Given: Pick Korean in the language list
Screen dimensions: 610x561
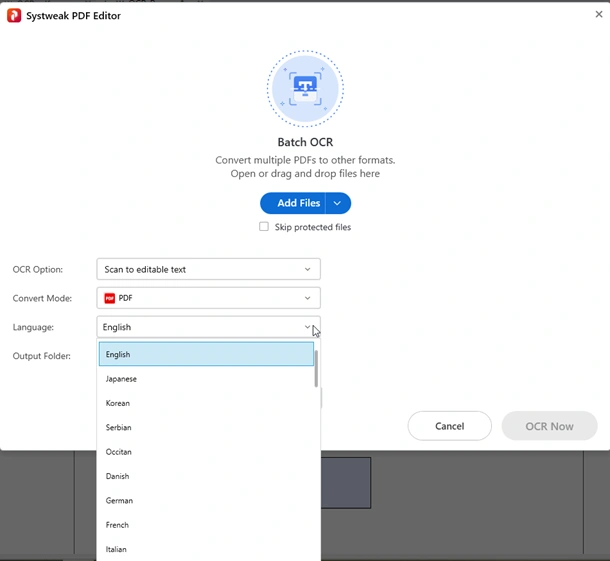Looking at the screenshot, I should (x=206, y=403).
